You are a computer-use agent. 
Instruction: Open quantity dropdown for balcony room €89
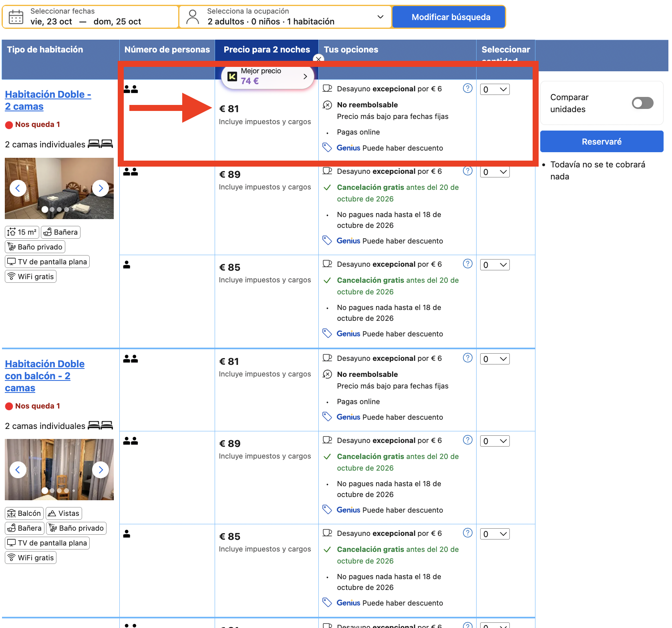(495, 441)
